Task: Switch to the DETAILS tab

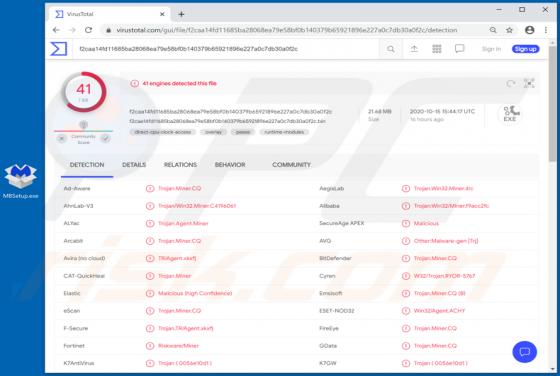Action: [x=134, y=165]
